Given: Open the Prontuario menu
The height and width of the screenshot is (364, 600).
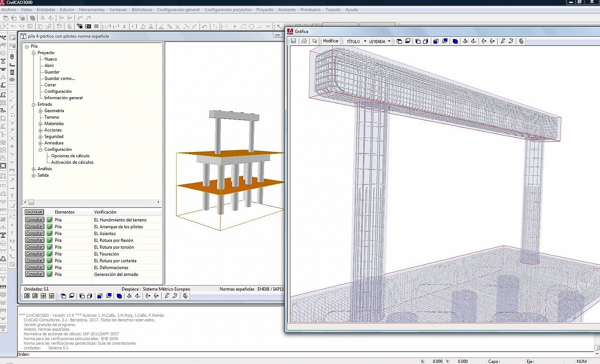Looking at the screenshot, I should (310, 10).
